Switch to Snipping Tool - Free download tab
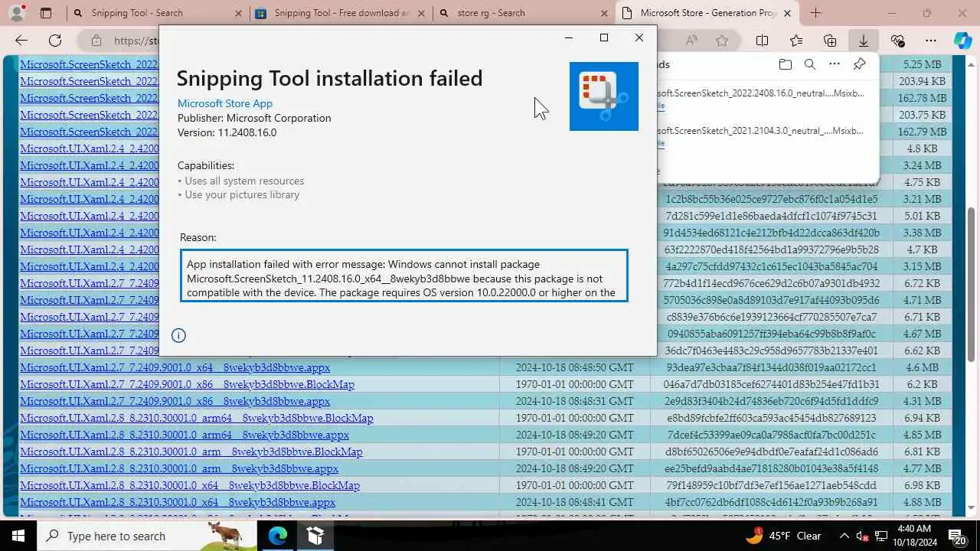The image size is (980, 551). 341,13
